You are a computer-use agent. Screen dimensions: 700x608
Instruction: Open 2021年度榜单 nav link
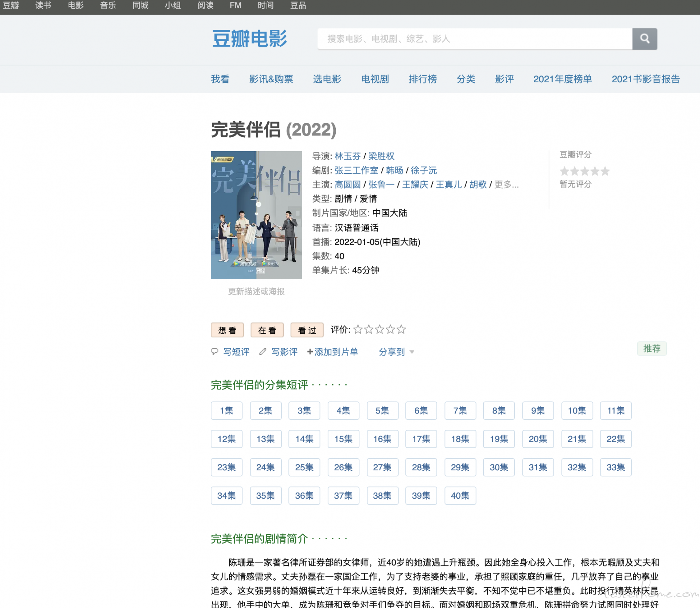click(x=563, y=79)
